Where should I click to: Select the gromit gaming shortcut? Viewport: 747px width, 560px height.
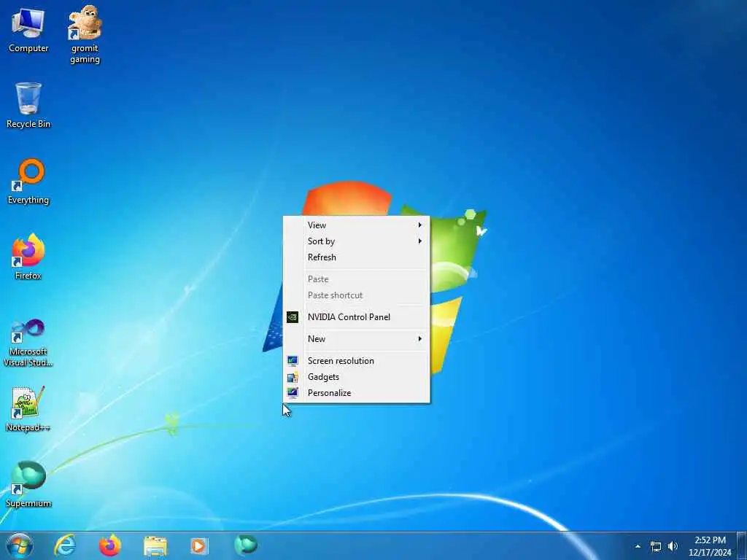[85, 35]
